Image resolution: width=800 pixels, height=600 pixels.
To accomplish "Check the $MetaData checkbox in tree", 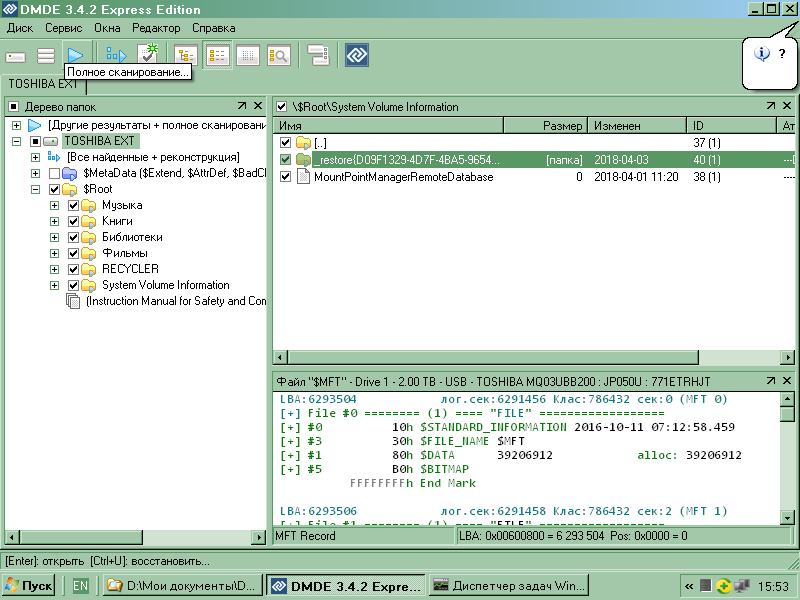I will (54, 173).
